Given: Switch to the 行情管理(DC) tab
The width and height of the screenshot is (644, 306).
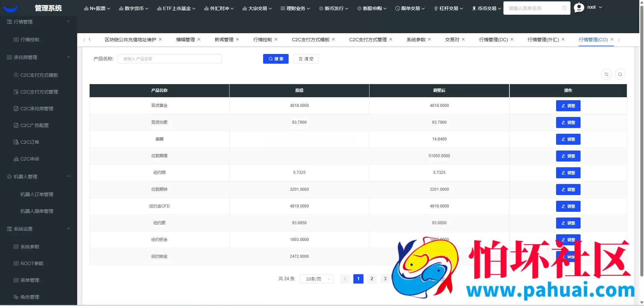Looking at the screenshot, I should 493,40.
